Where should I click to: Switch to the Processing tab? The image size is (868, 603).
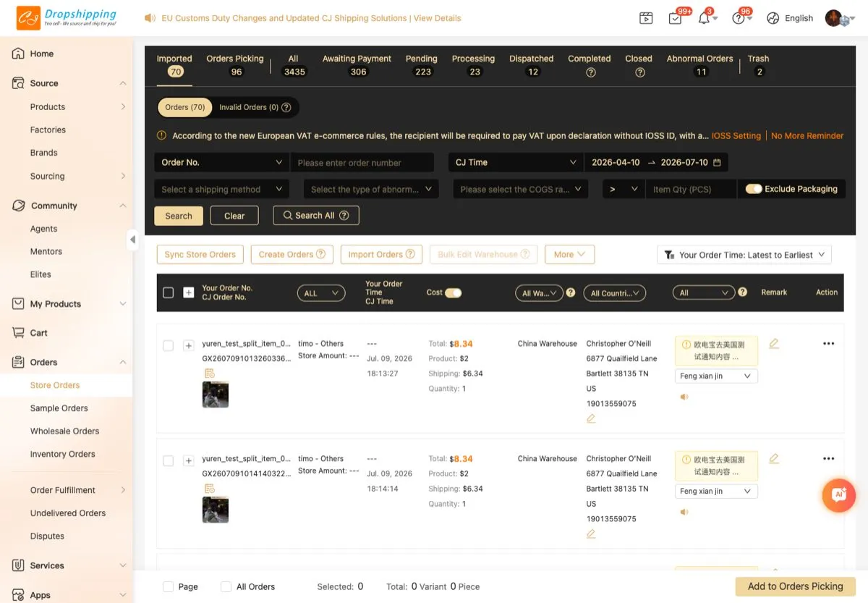[x=473, y=65]
